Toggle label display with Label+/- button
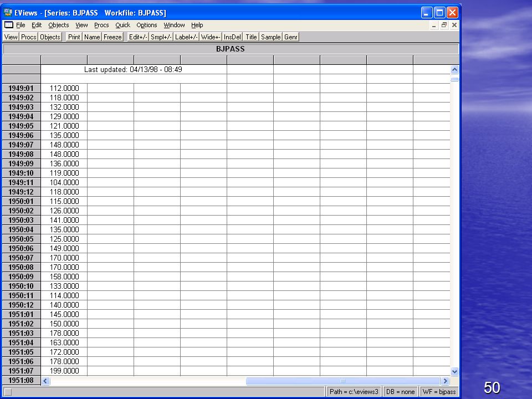 point(186,37)
